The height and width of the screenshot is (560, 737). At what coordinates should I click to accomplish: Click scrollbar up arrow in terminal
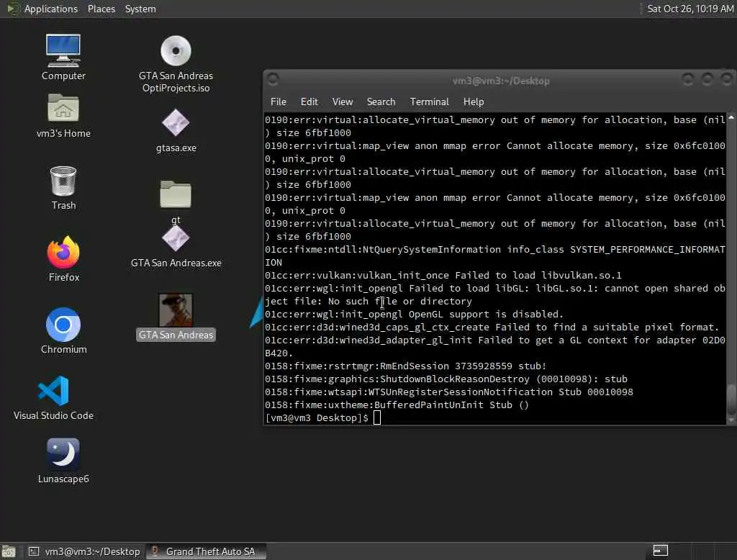point(731,117)
